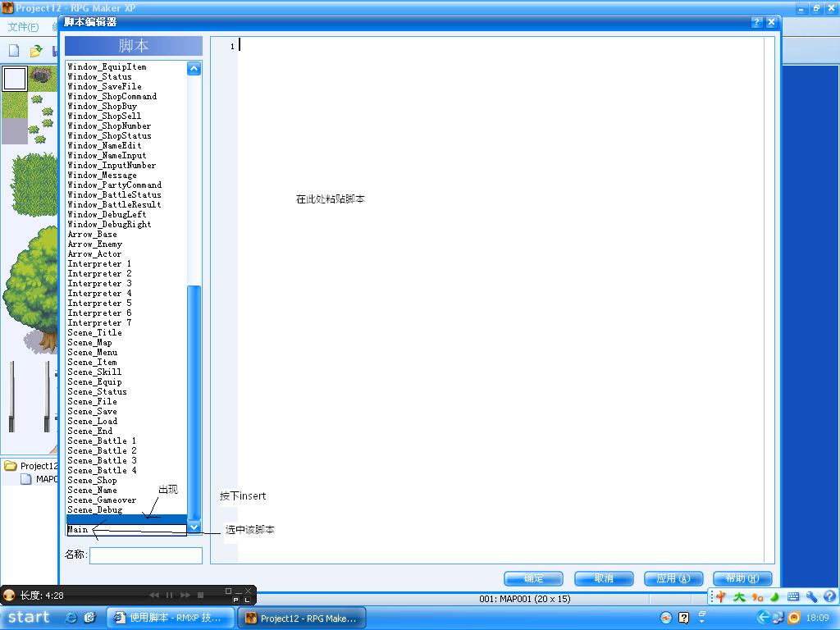The image size is (840, 630).
Task: Open the IME soft keyboard icon
Action: click(793, 596)
